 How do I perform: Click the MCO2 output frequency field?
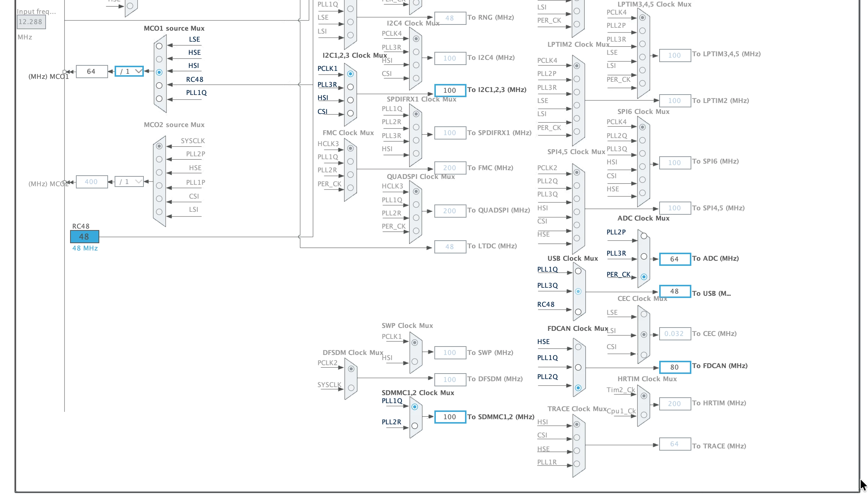click(92, 181)
